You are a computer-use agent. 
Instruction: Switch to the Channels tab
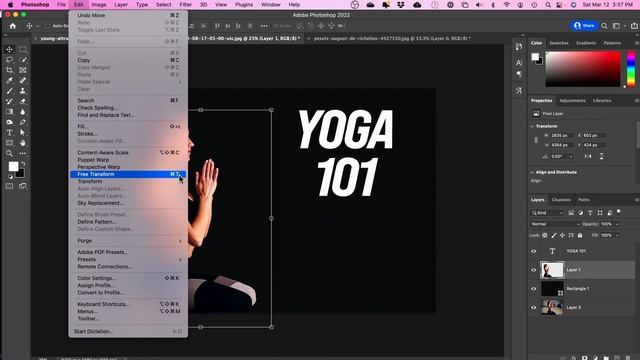[561, 200]
